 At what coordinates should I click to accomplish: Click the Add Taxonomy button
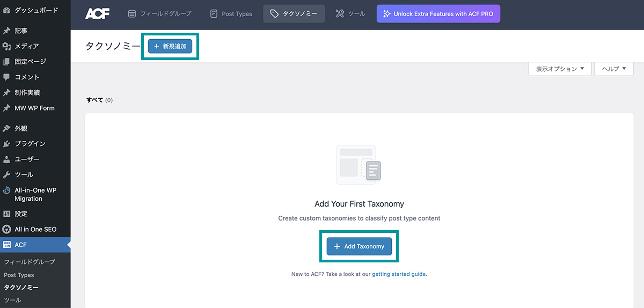(359, 246)
